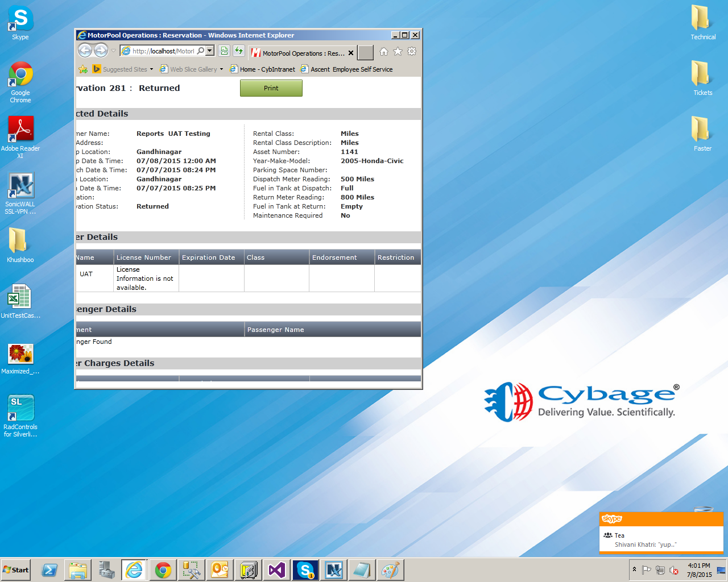
Task: Switch to Internet Explorer in taskbar
Action: pos(135,570)
